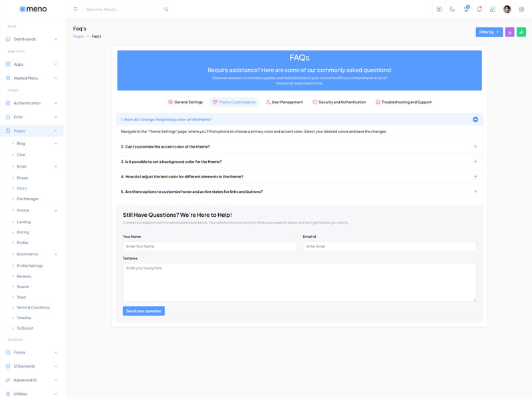Open the shopping cart icon
The image size is (532, 399).
[465, 9]
